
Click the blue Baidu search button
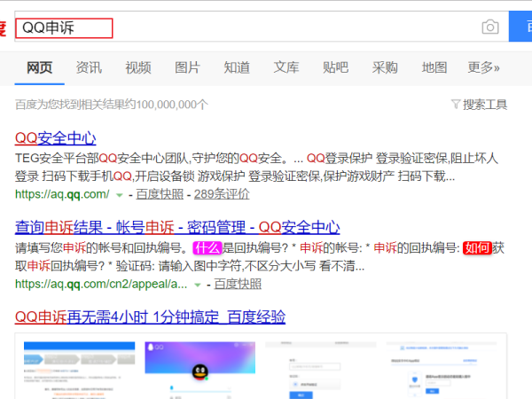[520, 27]
